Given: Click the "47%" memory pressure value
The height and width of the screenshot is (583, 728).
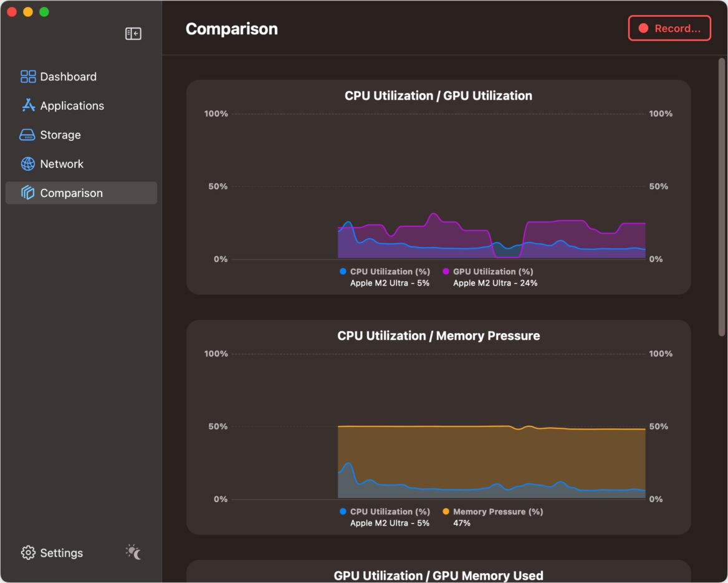Looking at the screenshot, I should click(x=462, y=523).
